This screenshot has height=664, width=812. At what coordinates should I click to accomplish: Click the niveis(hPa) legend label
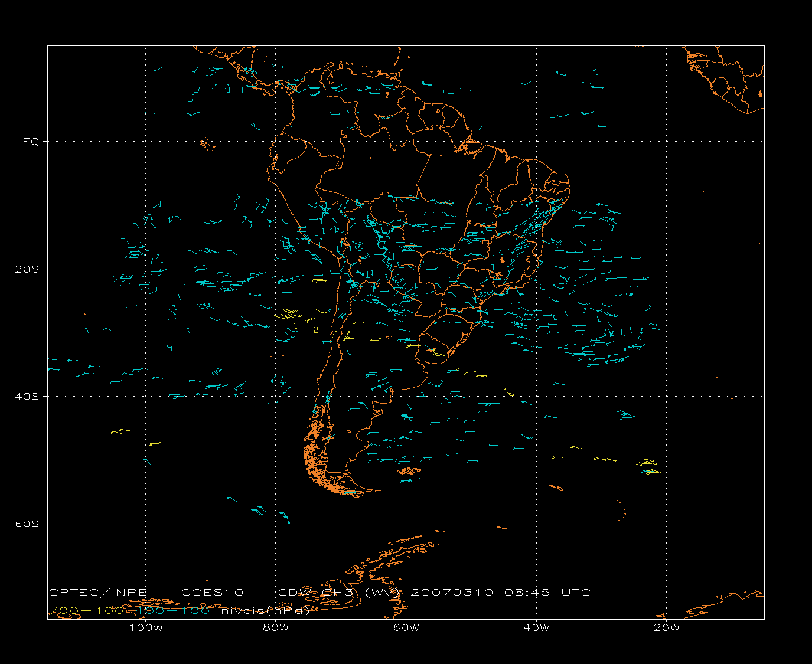click(266, 611)
